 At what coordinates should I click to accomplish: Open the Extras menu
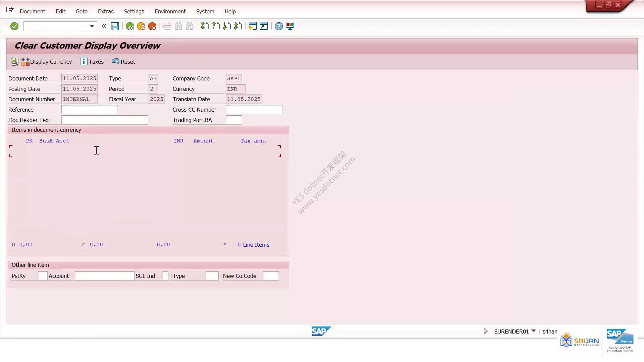(x=106, y=11)
